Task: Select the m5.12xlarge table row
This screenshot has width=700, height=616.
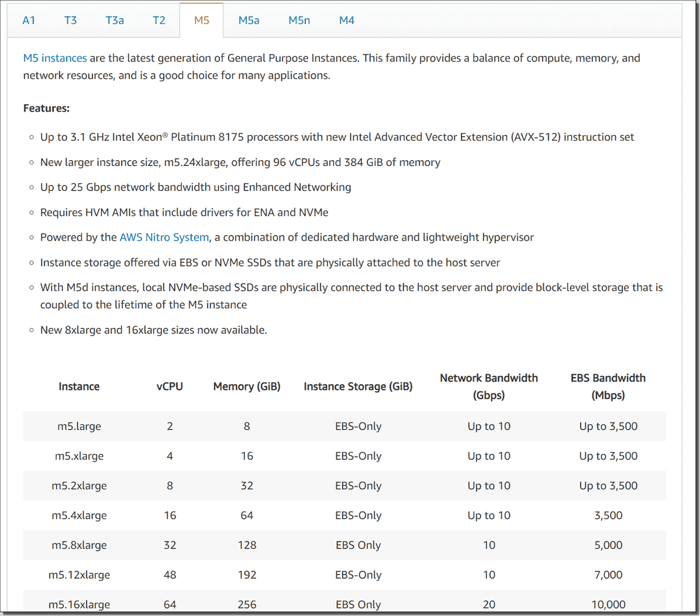Action: pyautogui.click(x=344, y=575)
